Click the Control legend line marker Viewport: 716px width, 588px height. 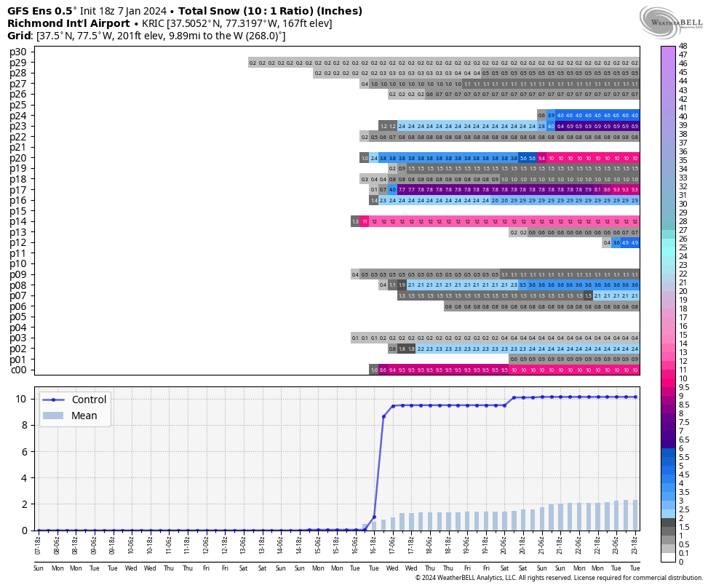(54, 400)
